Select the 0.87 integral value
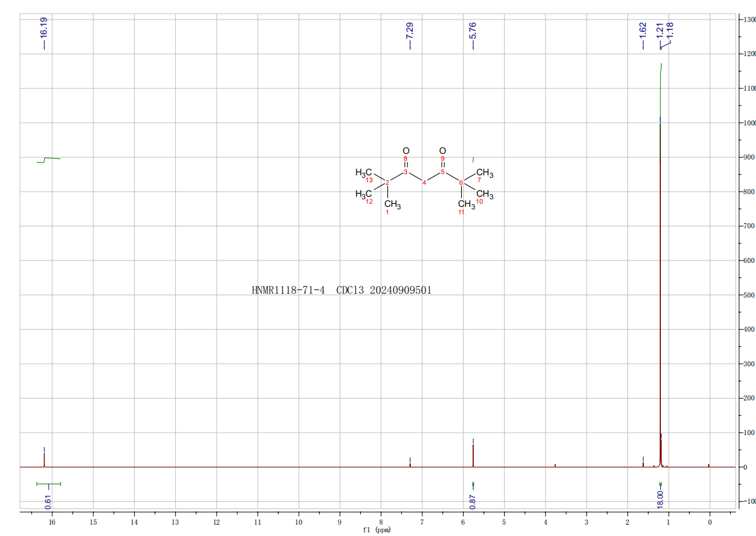 (473, 501)
